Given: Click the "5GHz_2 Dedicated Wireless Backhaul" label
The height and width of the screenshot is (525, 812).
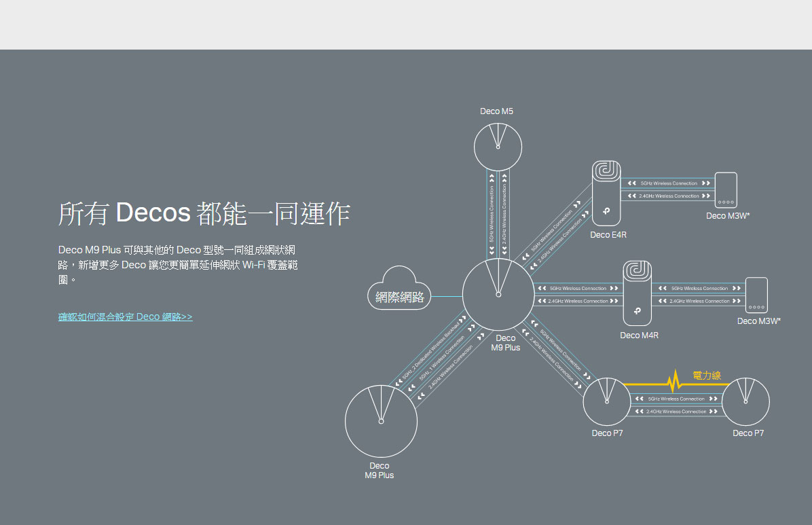Looking at the screenshot, I should pos(431,350).
